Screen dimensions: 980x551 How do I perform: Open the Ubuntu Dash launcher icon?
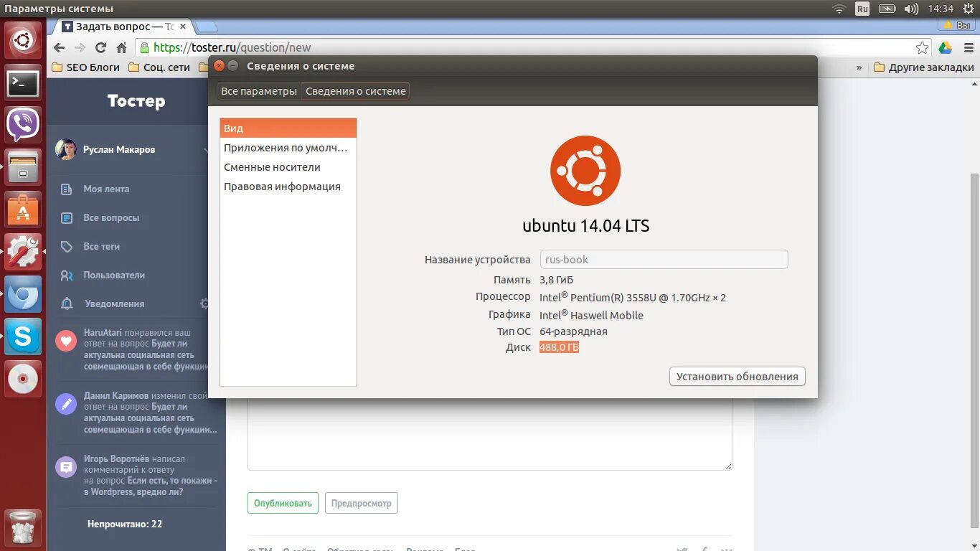coord(24,39)
